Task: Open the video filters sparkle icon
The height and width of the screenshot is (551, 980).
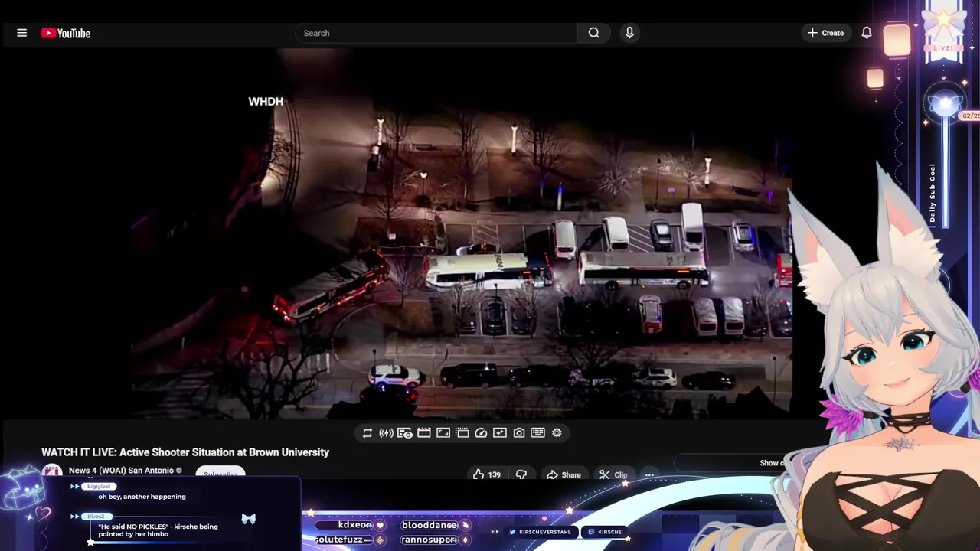Action: 500,432
